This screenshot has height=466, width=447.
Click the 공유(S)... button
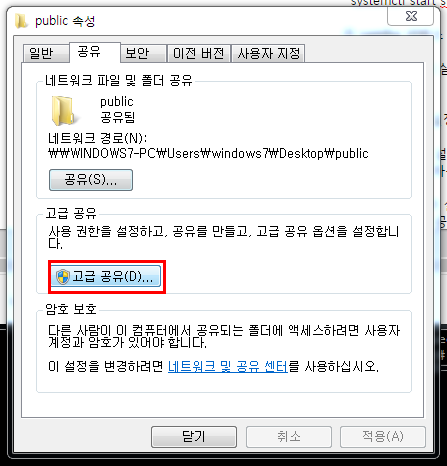[91, 180]
